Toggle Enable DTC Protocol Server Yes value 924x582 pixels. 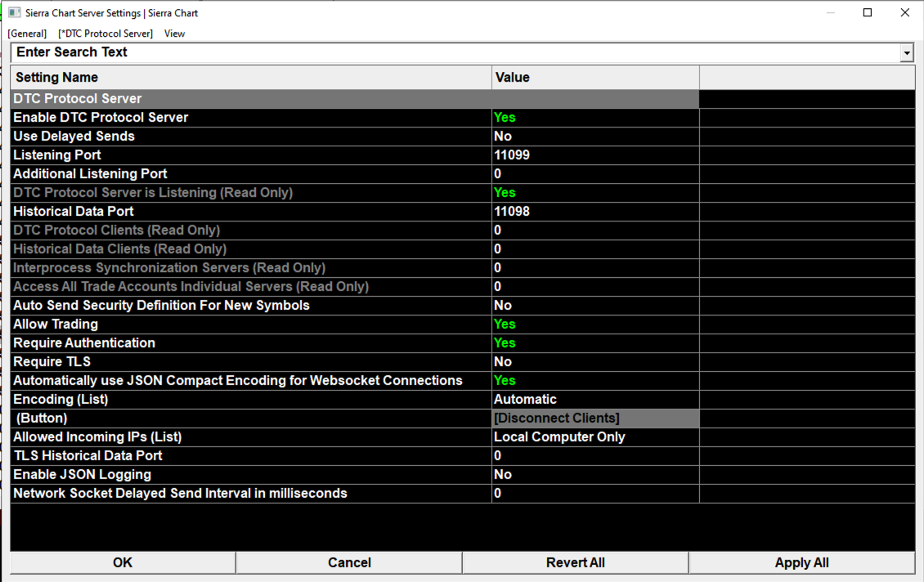tap(596, 117)
